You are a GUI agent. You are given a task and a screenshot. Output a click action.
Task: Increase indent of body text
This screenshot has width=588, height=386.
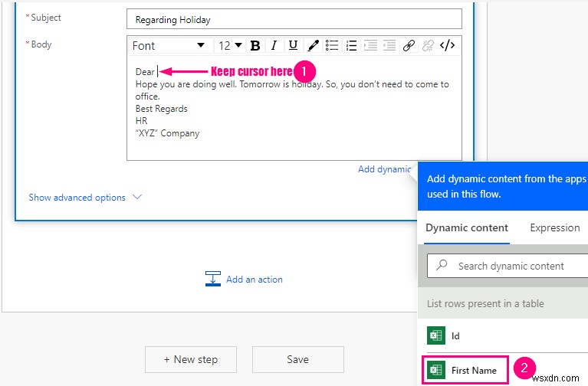point(370,46)
